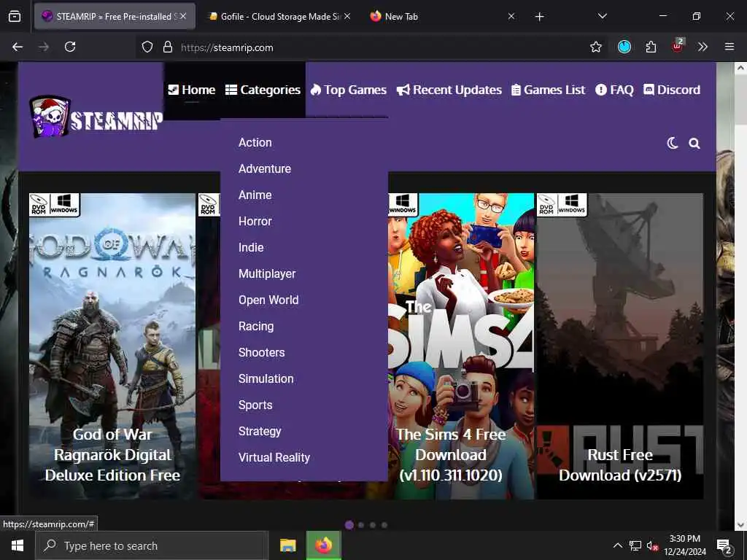Open The Sims 4 Free Download card
The width and height of the screenshot is (747, 560).
(461, 346)
